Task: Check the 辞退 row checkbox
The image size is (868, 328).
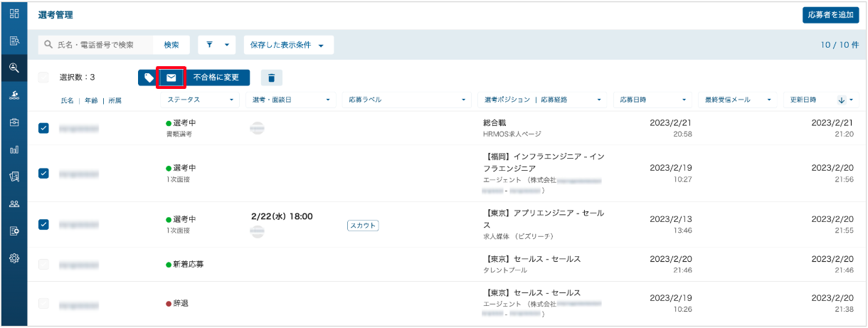Action: click(43, 303)
